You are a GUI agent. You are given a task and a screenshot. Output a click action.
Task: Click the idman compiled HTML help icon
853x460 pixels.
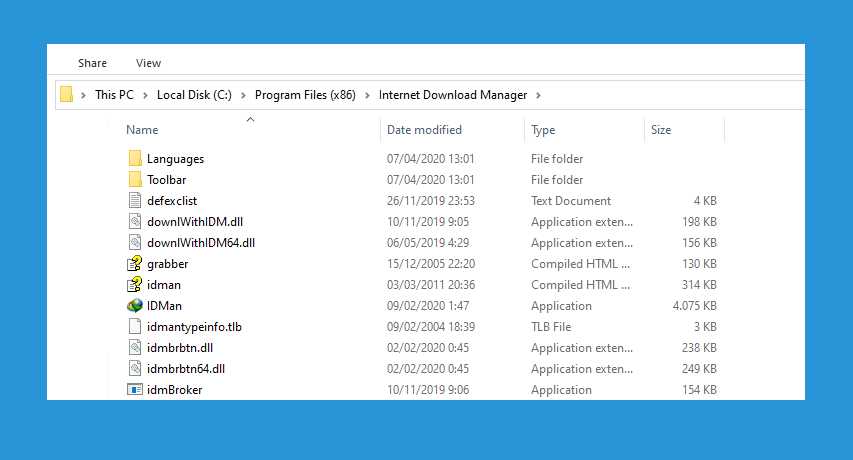[135, 285]
